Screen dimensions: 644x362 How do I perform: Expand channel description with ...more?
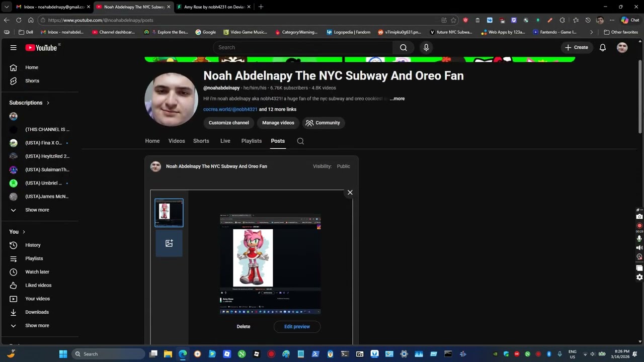click(397, 99)
